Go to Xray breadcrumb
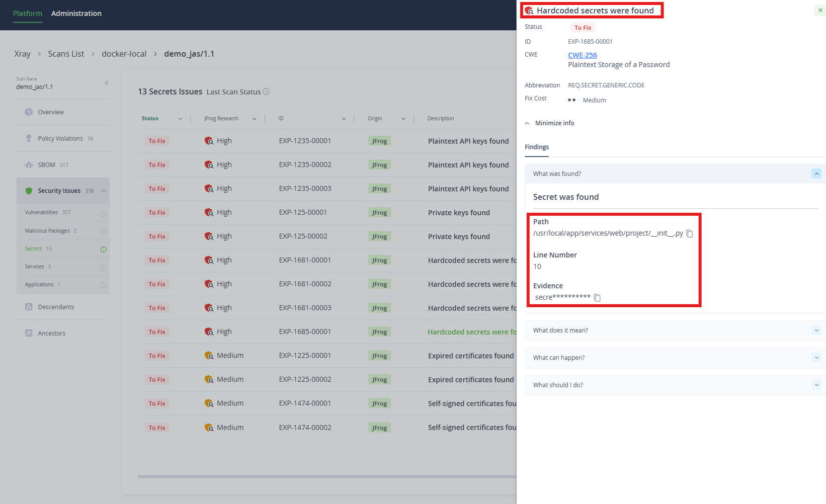Image resolution: width=826 pixels, height=504 pixels. [22, 54]
